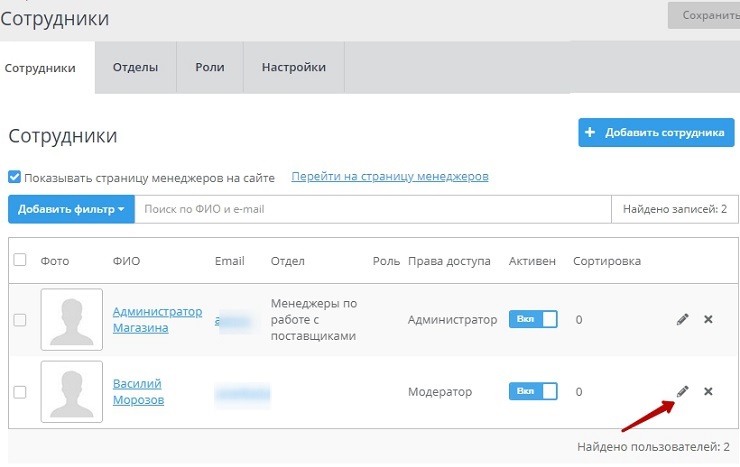Select the checkbox for Василий Морозов row
Viewport: 740px width, 467px height.
[x=20, y=392]
